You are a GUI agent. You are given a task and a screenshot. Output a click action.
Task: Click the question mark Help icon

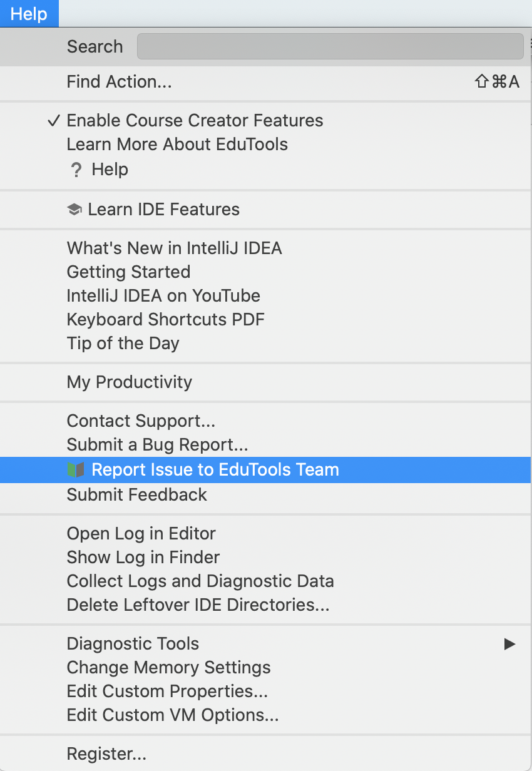coord(76,170)
